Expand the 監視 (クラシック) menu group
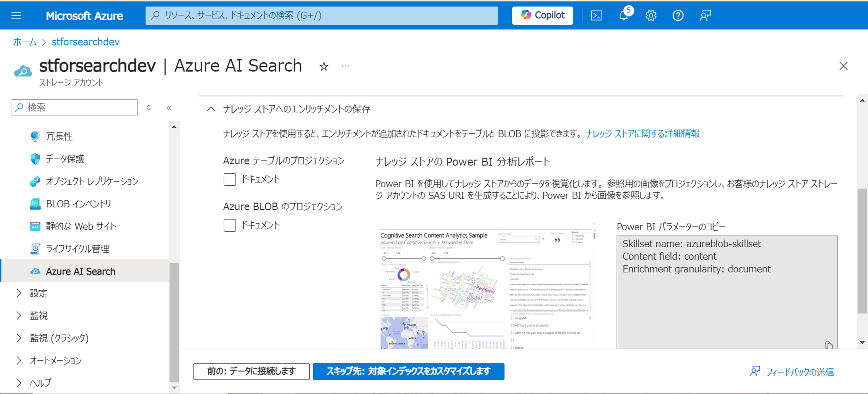Image resolution: width=868 pixels, height=394 pixels. (x=19, y=338)
